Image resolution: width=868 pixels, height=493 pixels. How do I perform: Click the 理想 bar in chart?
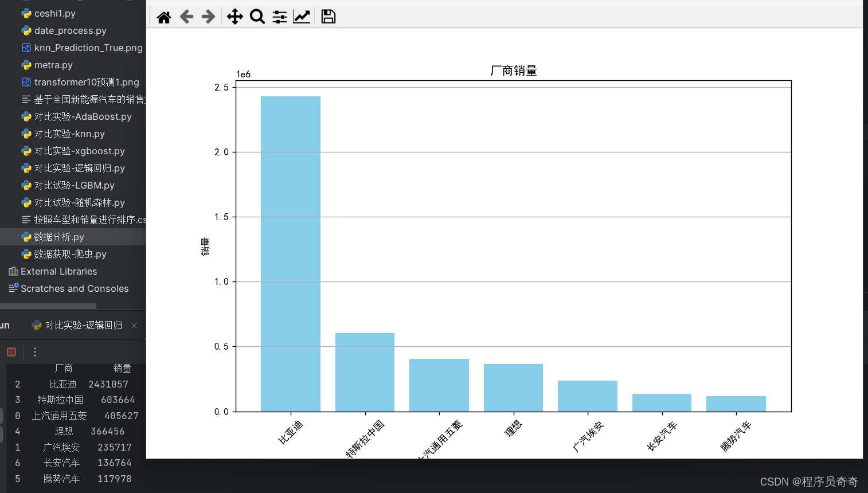tap(513, 388)
